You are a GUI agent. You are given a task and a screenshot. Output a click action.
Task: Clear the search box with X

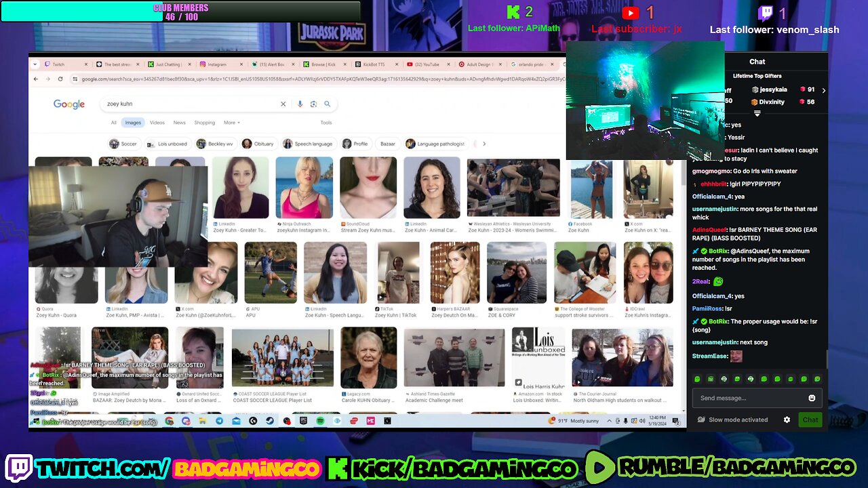click(x=283, y=104)
